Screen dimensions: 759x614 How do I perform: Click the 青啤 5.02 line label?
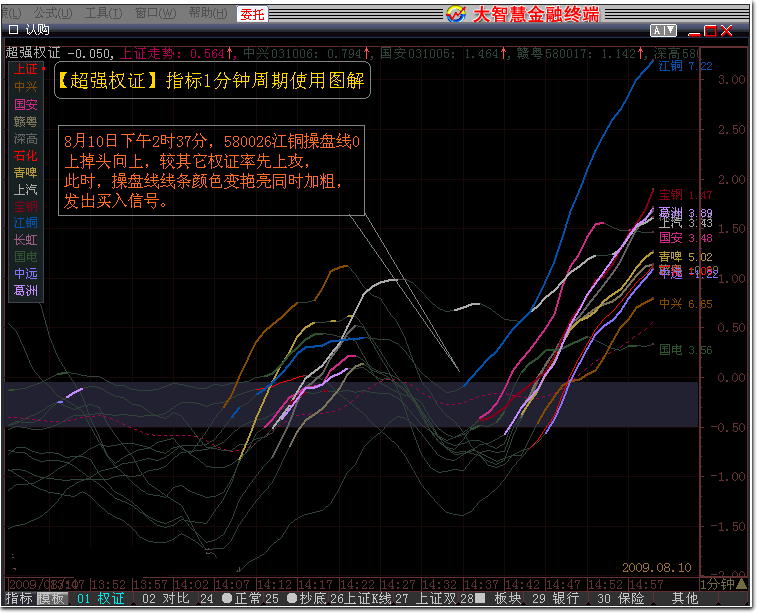685,257
